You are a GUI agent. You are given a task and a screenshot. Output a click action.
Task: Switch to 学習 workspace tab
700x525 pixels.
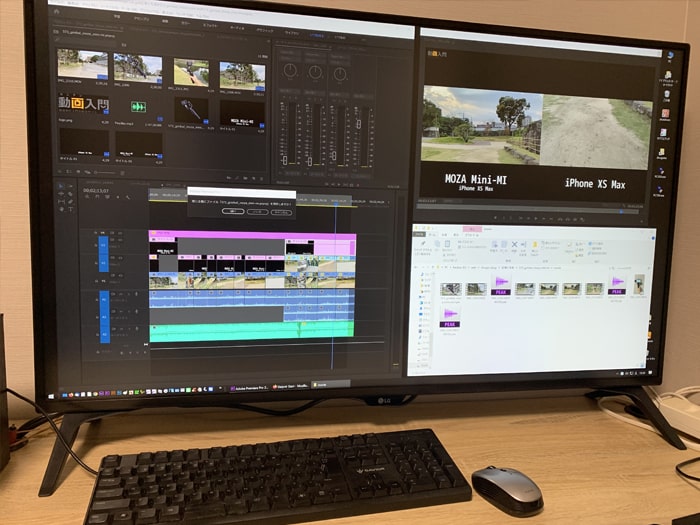117,17
